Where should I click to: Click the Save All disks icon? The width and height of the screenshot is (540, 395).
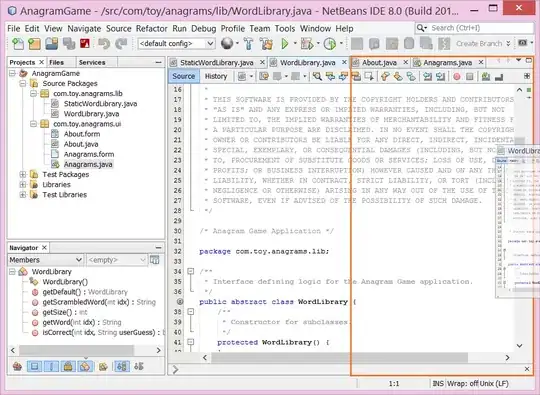point(69,44)
